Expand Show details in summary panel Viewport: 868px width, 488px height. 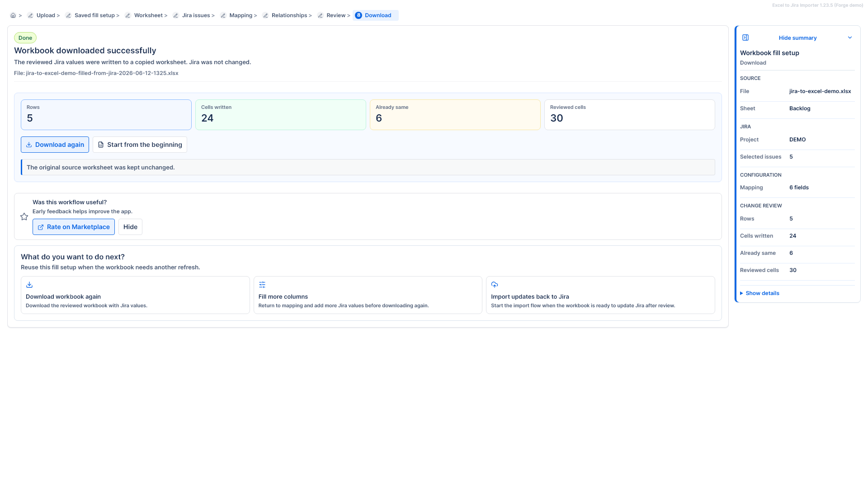(x=759, y=293)
